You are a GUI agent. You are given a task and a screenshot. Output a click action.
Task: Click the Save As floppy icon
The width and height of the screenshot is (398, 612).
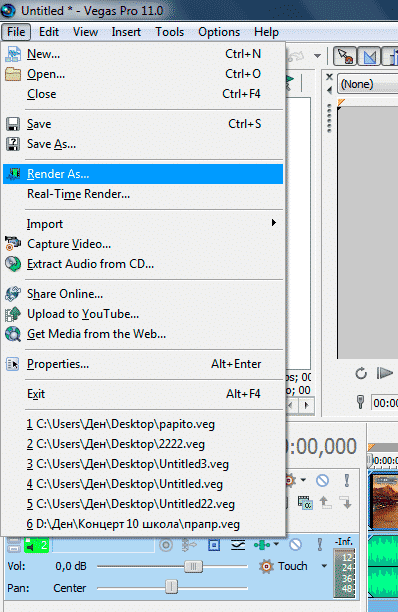point(13,144)
